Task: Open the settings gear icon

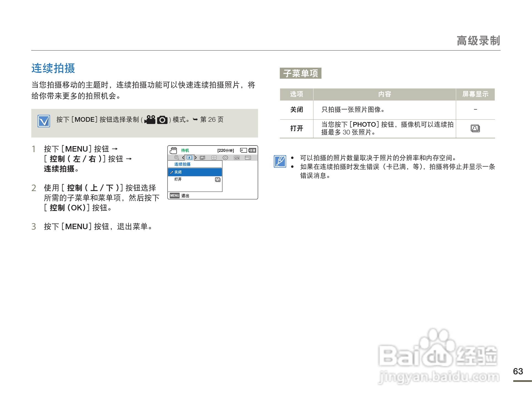Action: [225, 158]
